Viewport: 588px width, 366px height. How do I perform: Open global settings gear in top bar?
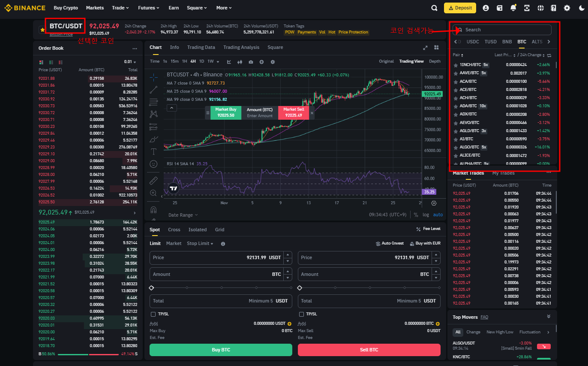pyautogui.click(x=567, y=8)
